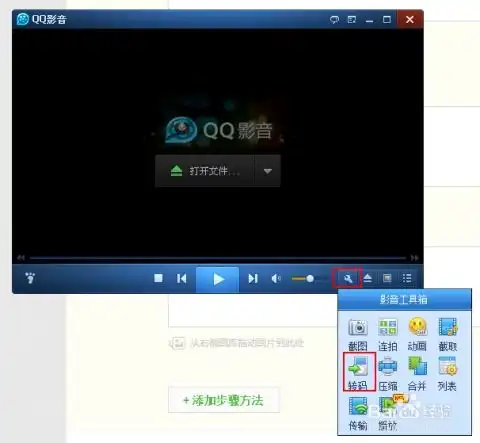Choose the 动画 GIF animation tool

click(417, 335)
